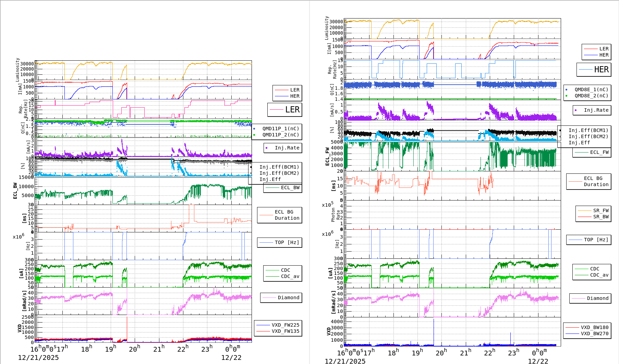Viewport: 619px width, 364px height.
Task: Click the 12/21/2025 date under LER plot
Action: (x=38, y=357)
